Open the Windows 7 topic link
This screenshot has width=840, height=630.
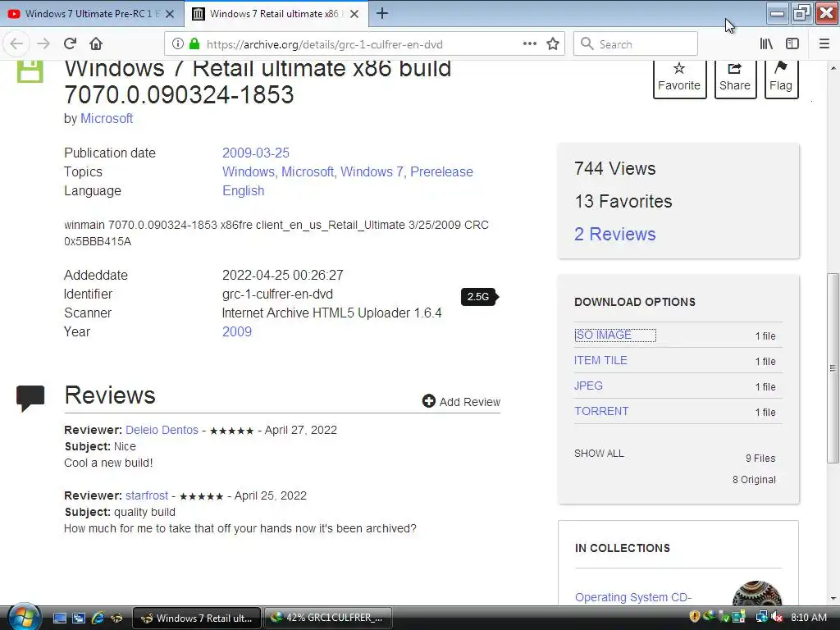point(372,172)
